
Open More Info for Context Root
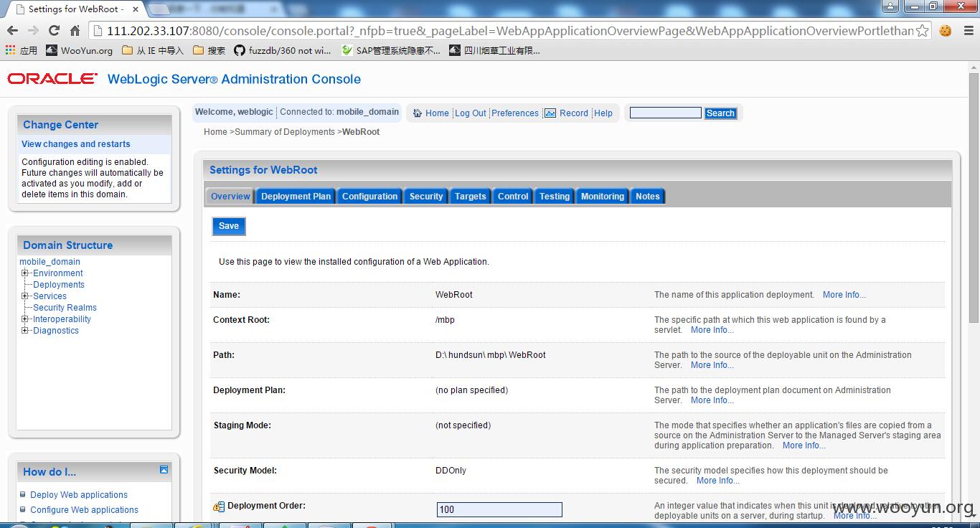712,330
